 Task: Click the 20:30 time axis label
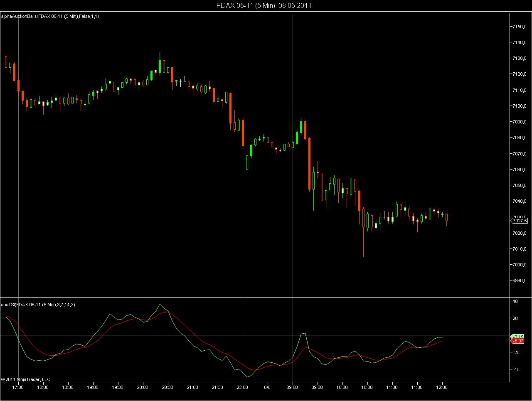pyautogui.click(x=167, y=387)
